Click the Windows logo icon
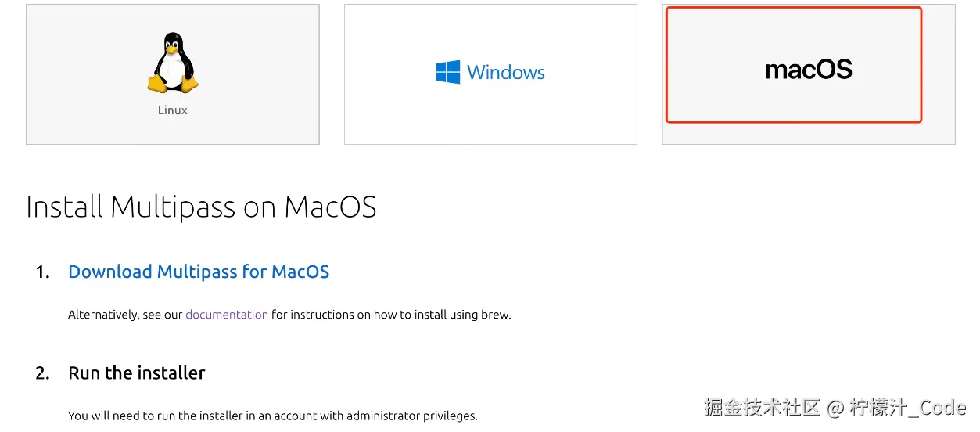Viewport: 980px width, 432px height. 448,73
